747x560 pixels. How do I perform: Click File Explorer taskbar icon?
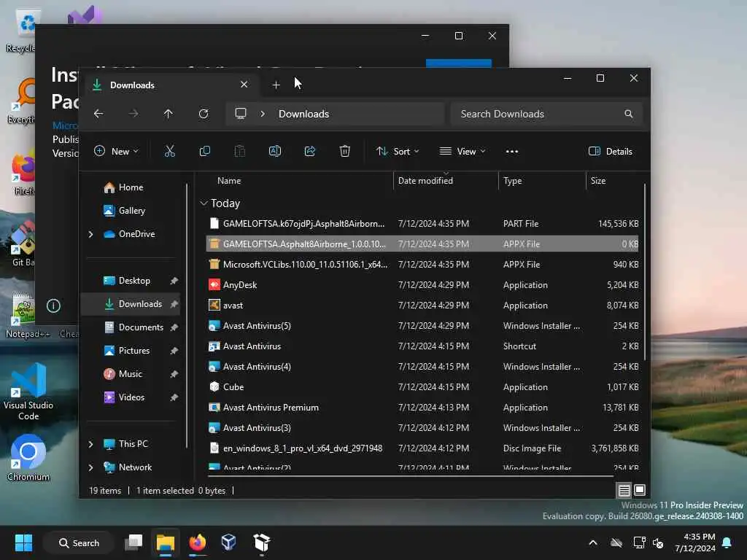pyautogui.click(x=166, y=542)
